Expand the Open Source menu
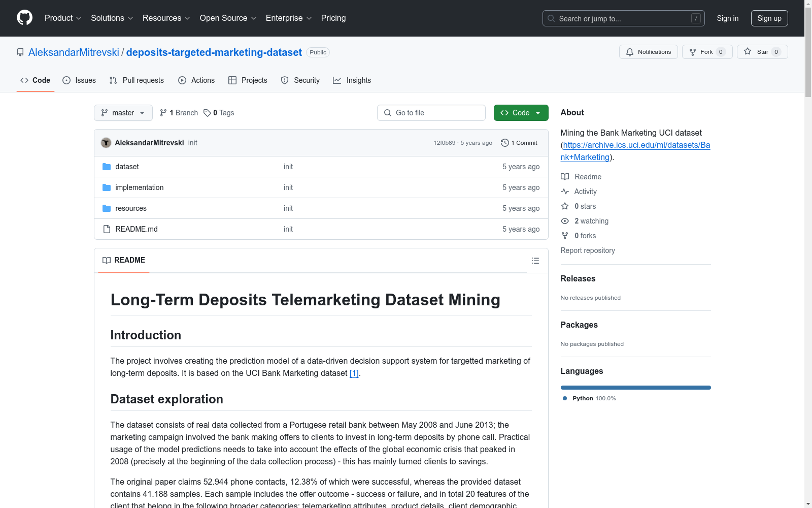The width and height of the screenshot is (812, 508). click(228, 18)
